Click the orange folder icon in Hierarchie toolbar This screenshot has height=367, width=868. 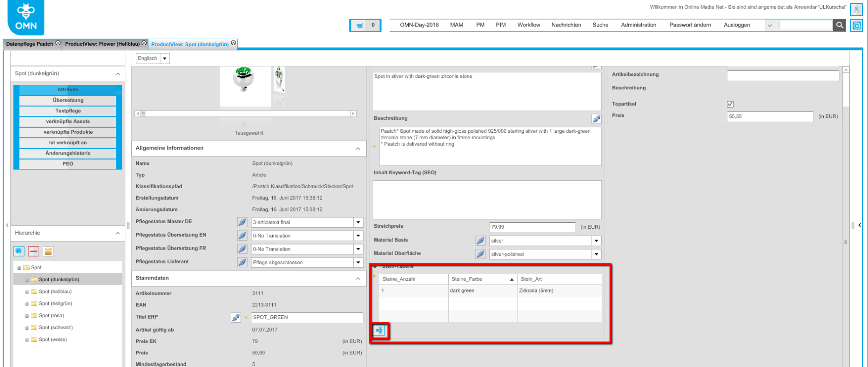[x=48, y=251]
